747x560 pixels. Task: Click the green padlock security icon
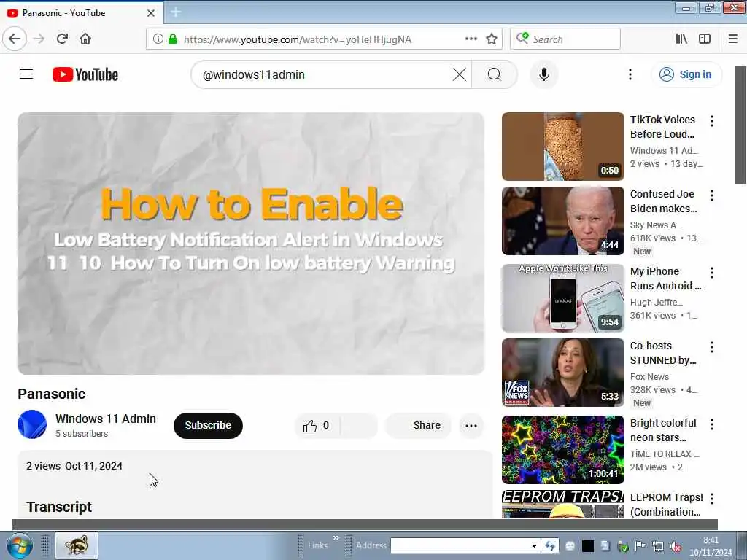[x=173, y=39]
